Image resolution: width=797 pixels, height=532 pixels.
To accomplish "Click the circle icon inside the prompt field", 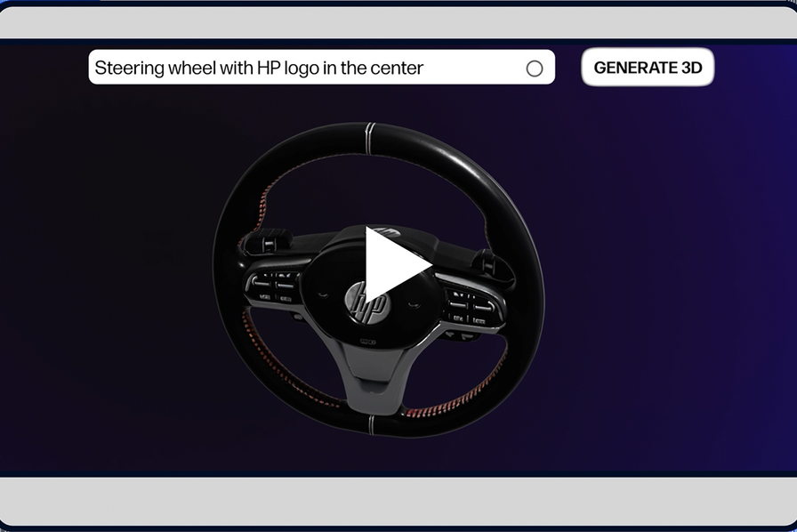I will [x=535, y=69].
